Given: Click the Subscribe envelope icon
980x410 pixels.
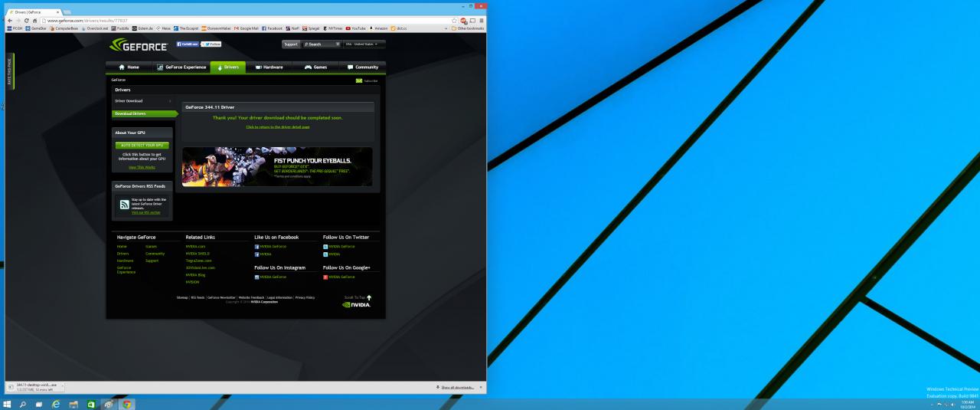Looking at the screenshot, I should coord(359,80).
